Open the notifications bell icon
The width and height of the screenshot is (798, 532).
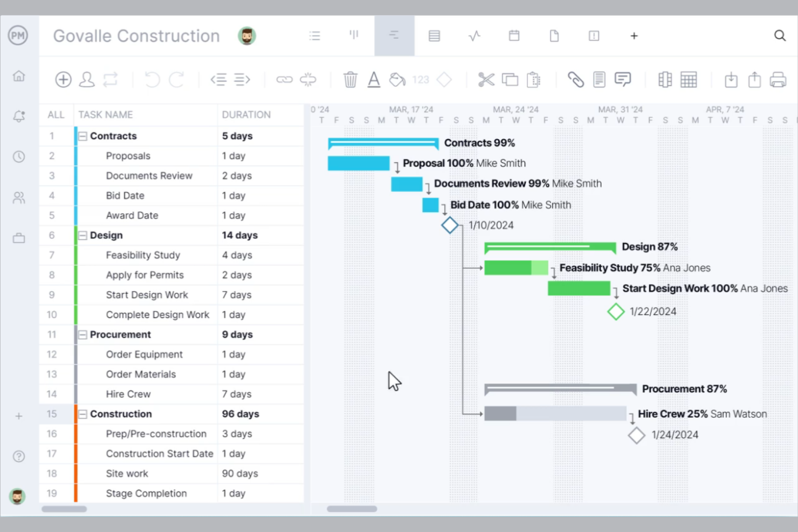pyautogui.click(x=19, y=116)
